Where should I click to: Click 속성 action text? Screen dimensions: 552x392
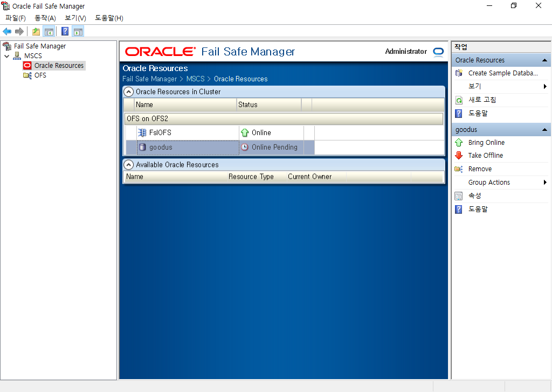click(x=474, y=196)
